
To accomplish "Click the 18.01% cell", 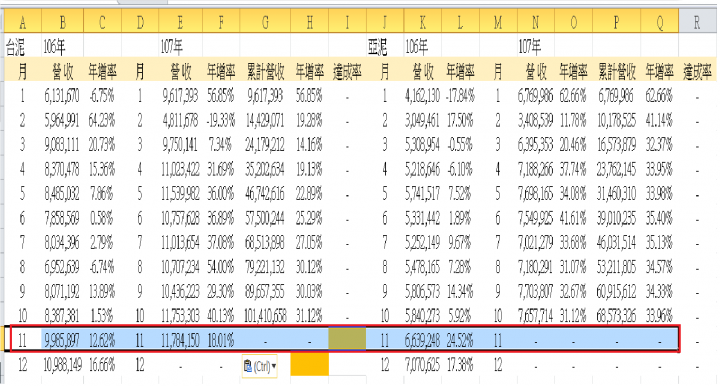I will point(221,340).
